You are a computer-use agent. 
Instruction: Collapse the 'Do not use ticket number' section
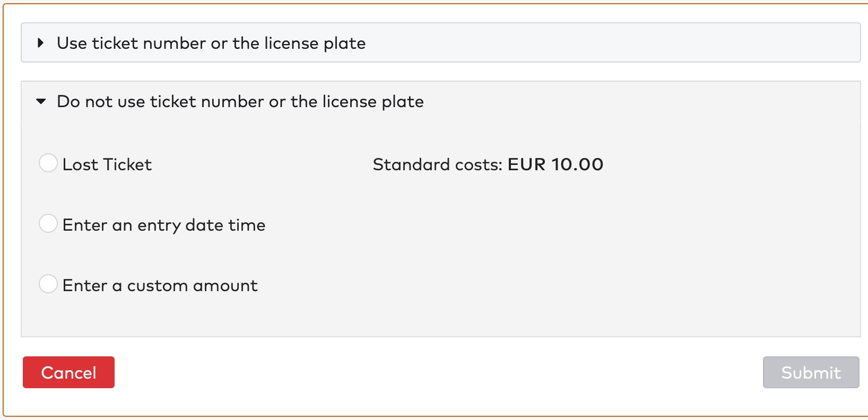pyautogui.click(x=240, y=101)
